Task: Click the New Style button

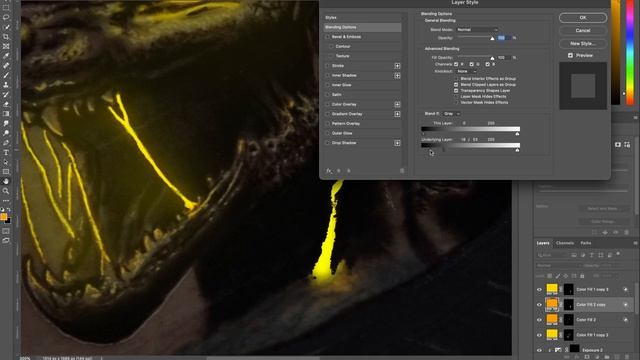Action: coord(582,43)
